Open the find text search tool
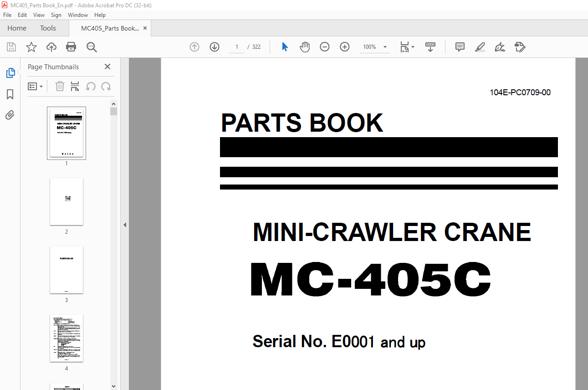The image size is (588, 390). coord(92,47)
